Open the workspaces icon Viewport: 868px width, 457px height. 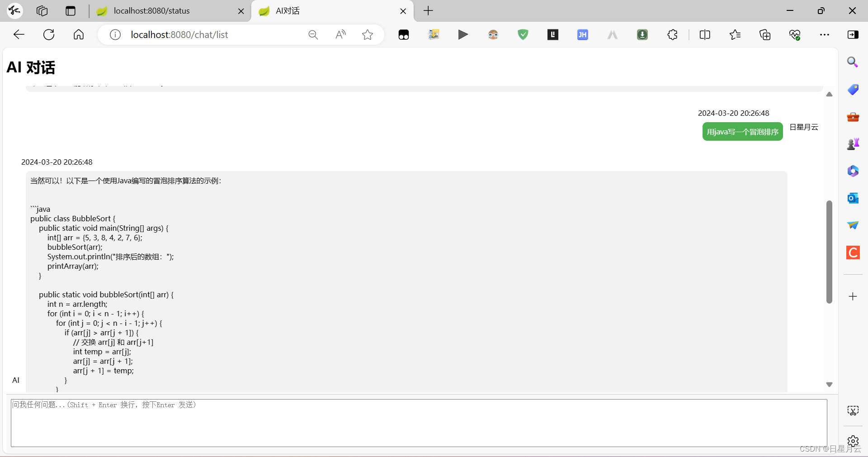(x=42, y=11)
